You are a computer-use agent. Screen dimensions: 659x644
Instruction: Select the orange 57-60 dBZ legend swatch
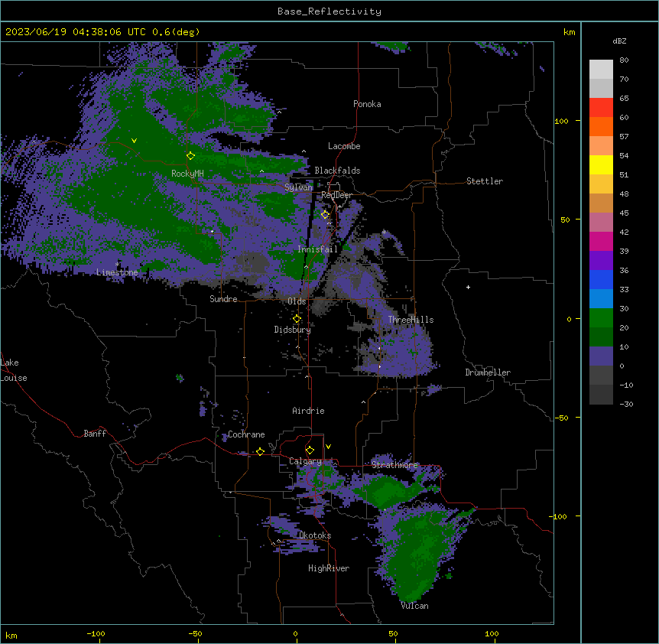click(x=601, y=126)
